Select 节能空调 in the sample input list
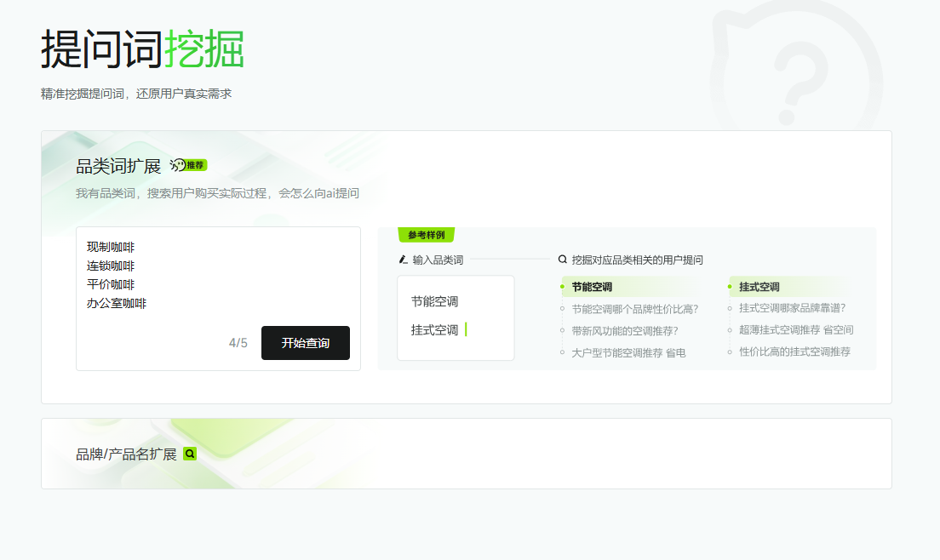 coord(435,301)
